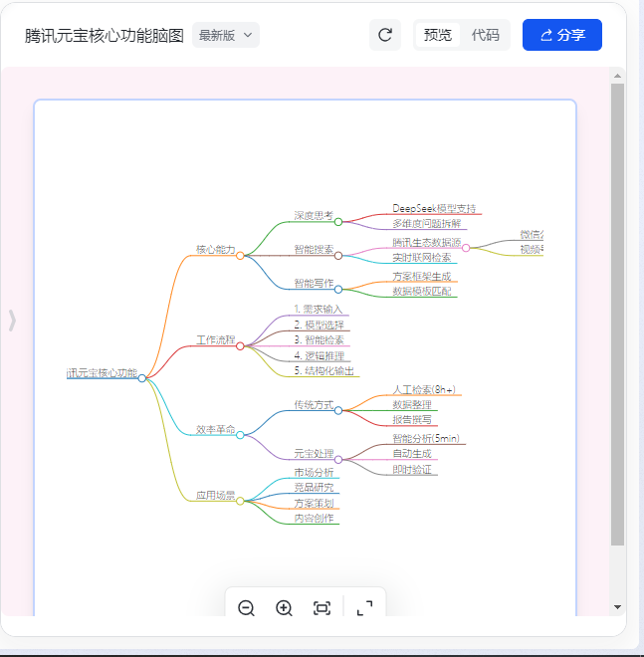644x657 pixels.
Task: Collapse the 元宝处理 node circle
Action: [338, 460]
